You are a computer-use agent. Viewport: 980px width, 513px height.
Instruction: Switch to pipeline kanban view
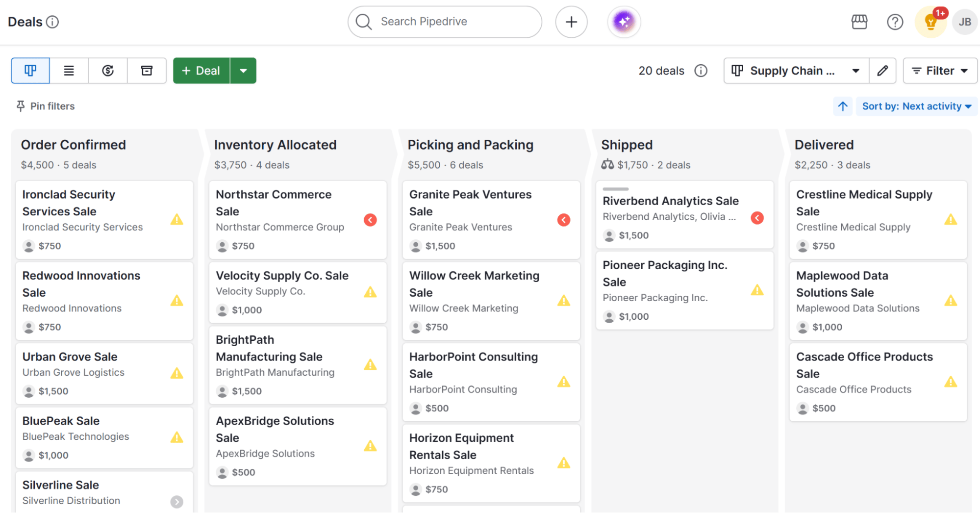30,71
